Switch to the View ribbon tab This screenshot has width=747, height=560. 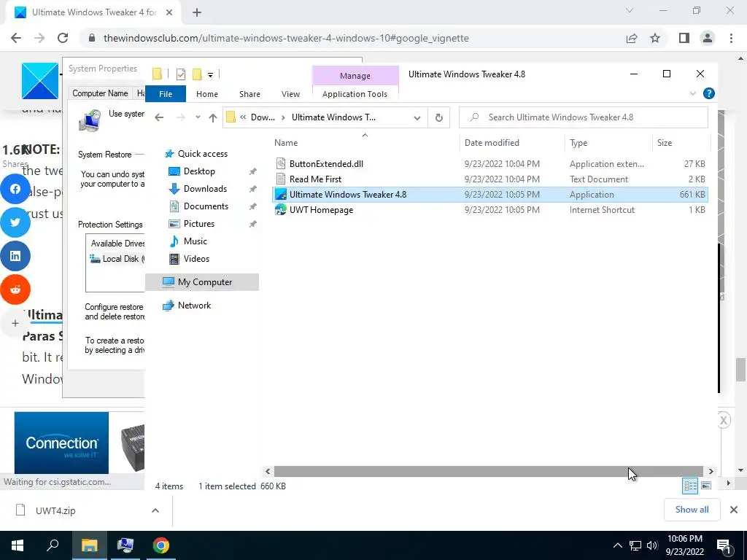[x=290, y=94]
